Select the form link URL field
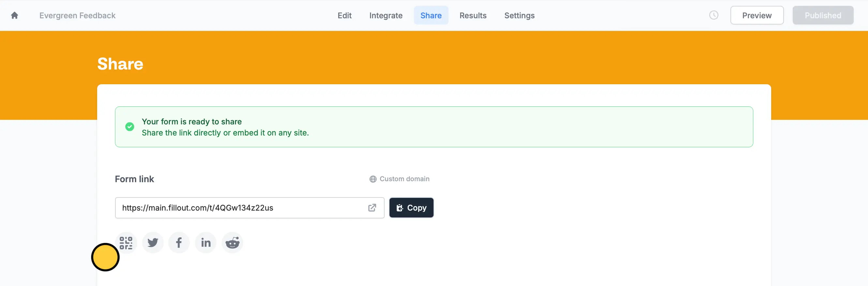The image size is (868, 286). point(250,208)
